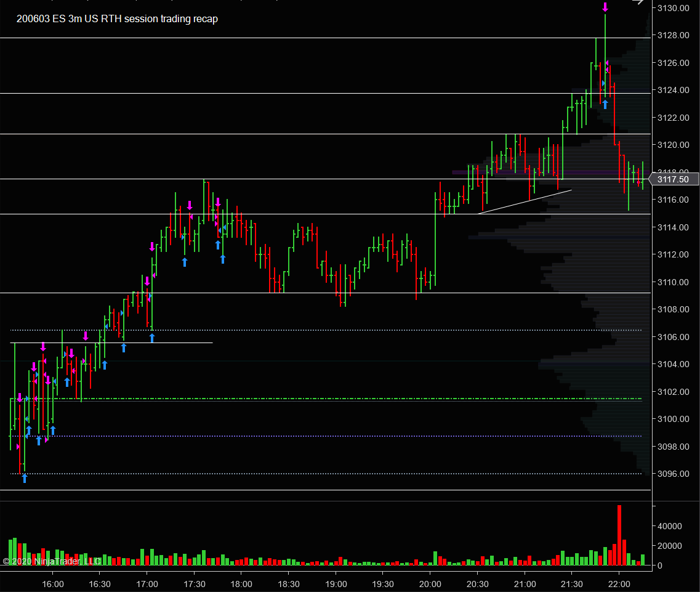Click the 3098.00 price axis label
Screen dimensions: 700x592
[x=673, y=447]
